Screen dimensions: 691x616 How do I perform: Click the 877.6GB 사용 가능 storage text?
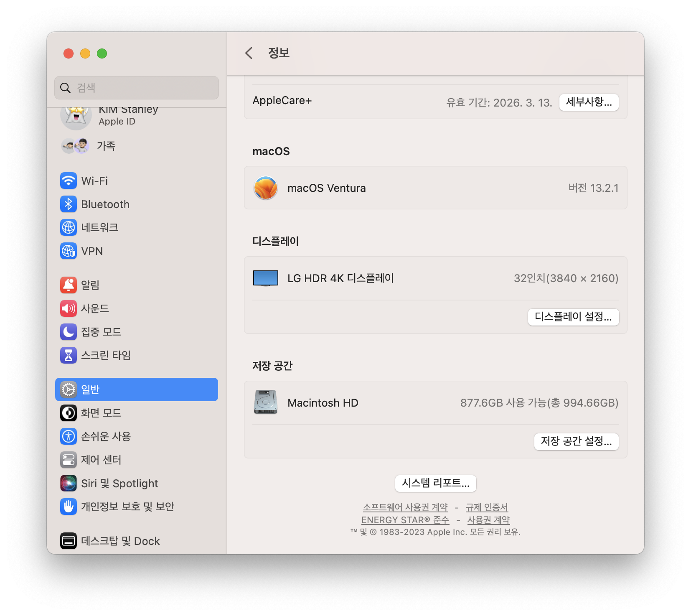pyautogui.click(x=539, y=403)
